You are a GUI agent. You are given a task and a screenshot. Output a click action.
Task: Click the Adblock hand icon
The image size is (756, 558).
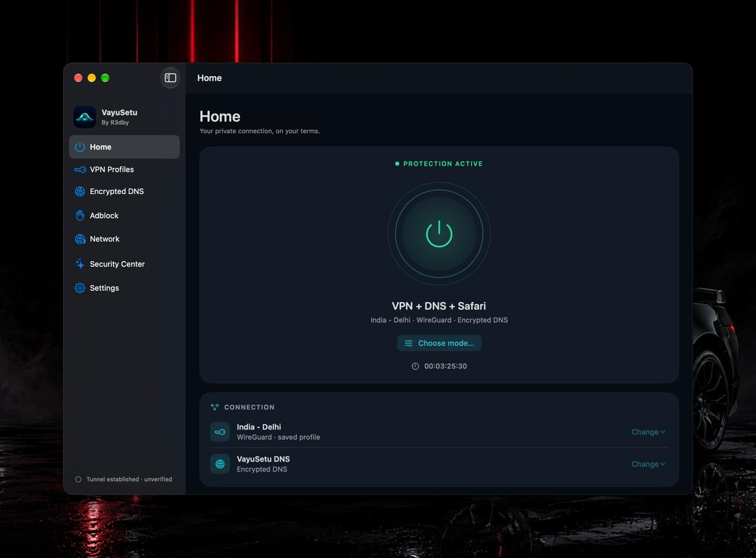[80, 216]
